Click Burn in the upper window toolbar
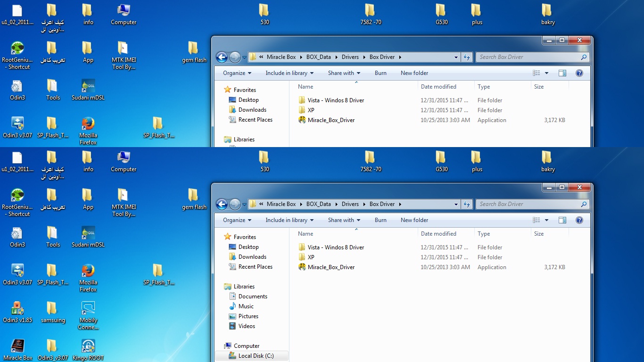The width and height of the screenshot is (644, 362). tap(380, 73)
